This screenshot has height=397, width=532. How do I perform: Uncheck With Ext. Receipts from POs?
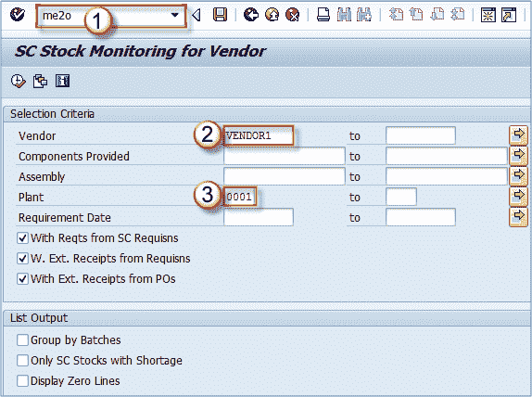coord(22,279)
